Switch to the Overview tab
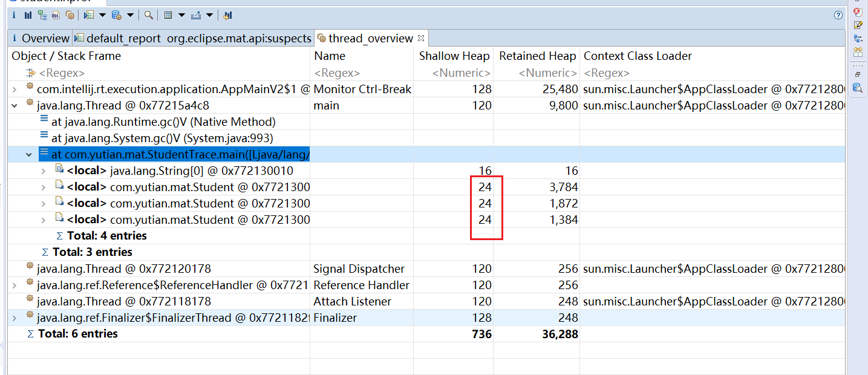 (40, 39)
